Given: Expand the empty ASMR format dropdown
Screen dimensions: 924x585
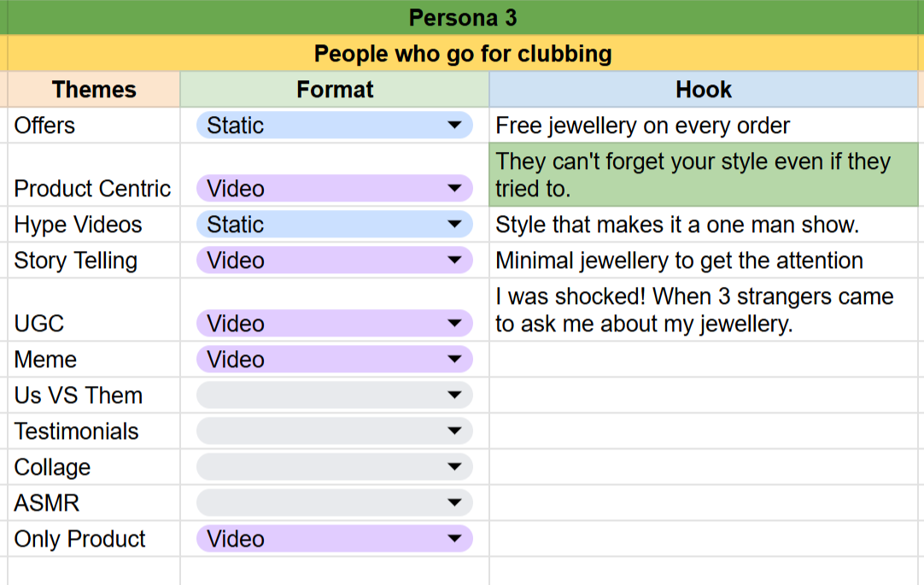Looking at the screenshot, I should pos(453,503).
